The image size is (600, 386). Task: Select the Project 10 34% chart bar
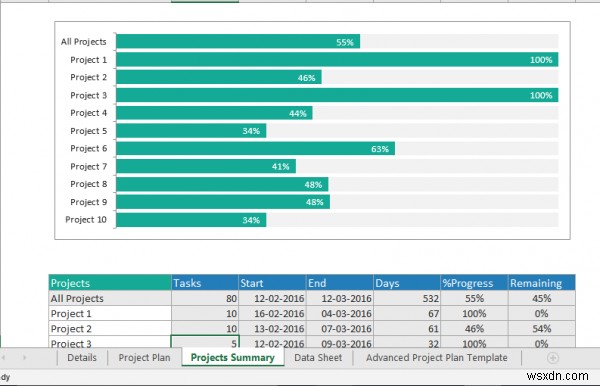[191, 220]
